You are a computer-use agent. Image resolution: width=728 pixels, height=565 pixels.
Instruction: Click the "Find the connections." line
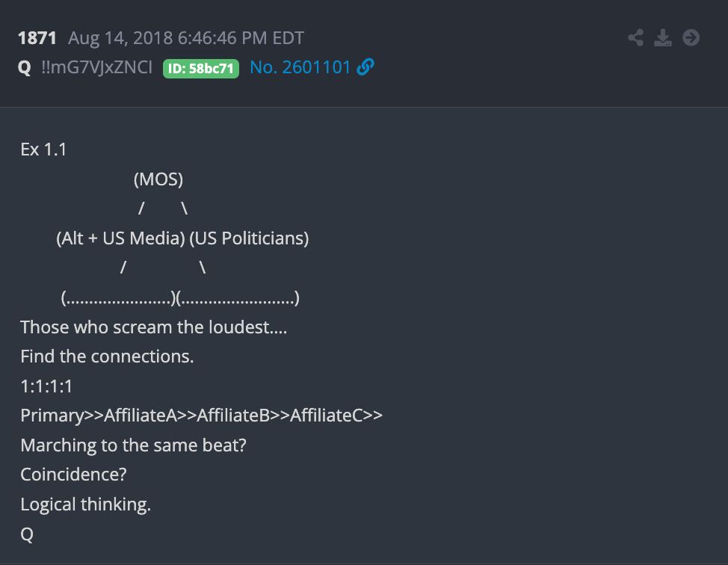coord(107,356)
